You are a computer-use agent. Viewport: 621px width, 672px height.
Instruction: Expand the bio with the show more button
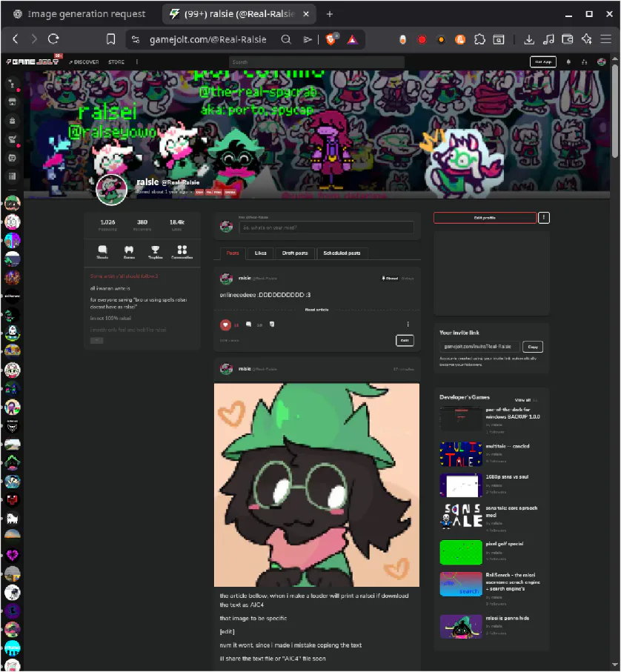click(97, 340)
